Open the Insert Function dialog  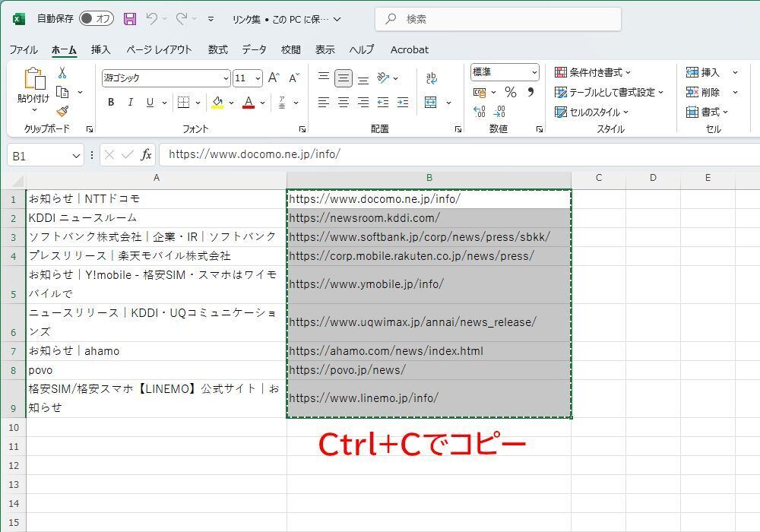tap(146, 155)
